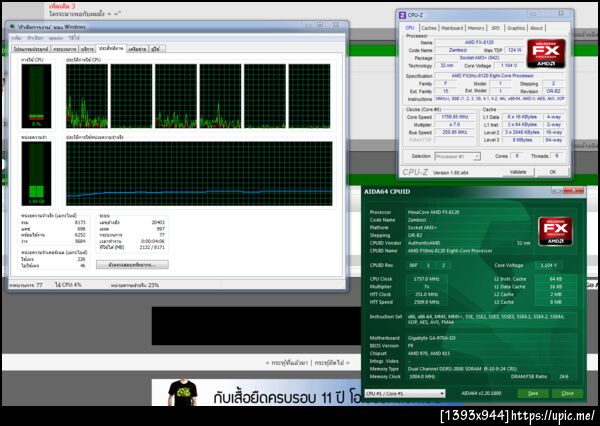
Task: Open the Processor #1 selection dropdown in CPU-Z
Action: coord(457,156)
